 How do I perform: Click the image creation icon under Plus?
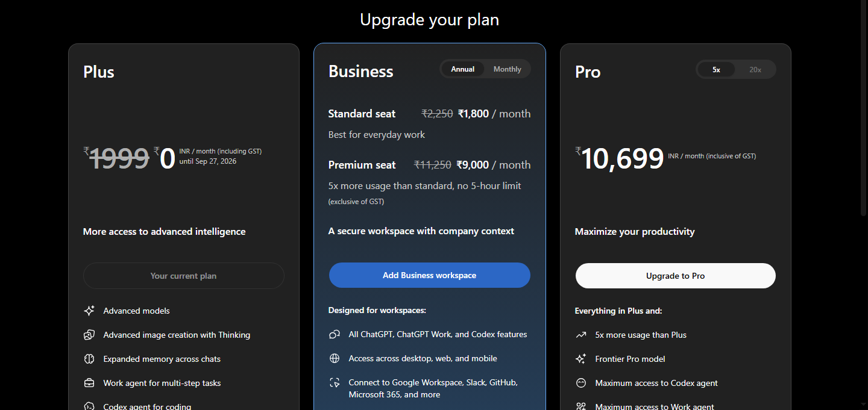89,335
